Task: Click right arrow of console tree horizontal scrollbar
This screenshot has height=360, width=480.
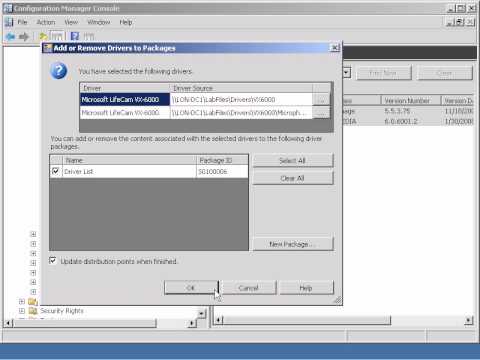Action: tap(192, 322)
